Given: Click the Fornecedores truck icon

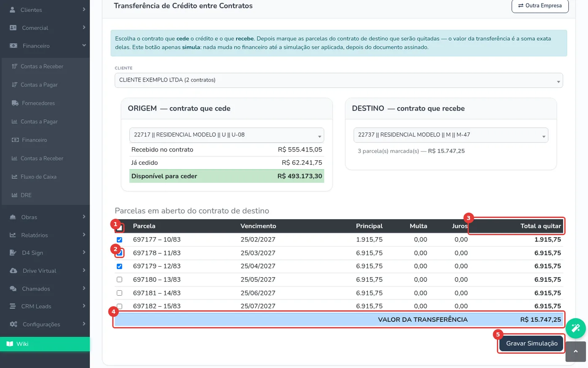Looking at the screenshot, I should [15, 103].
